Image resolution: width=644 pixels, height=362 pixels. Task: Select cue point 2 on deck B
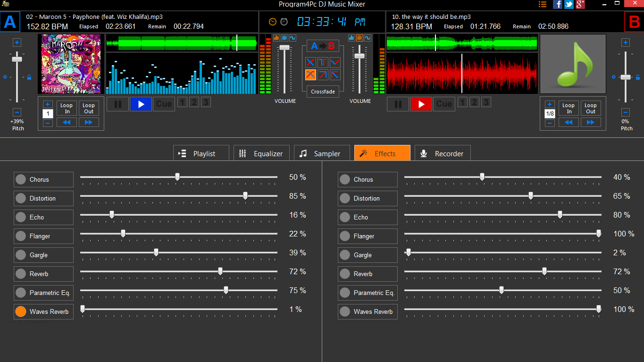pyautogui.click(x=474, y=102)
